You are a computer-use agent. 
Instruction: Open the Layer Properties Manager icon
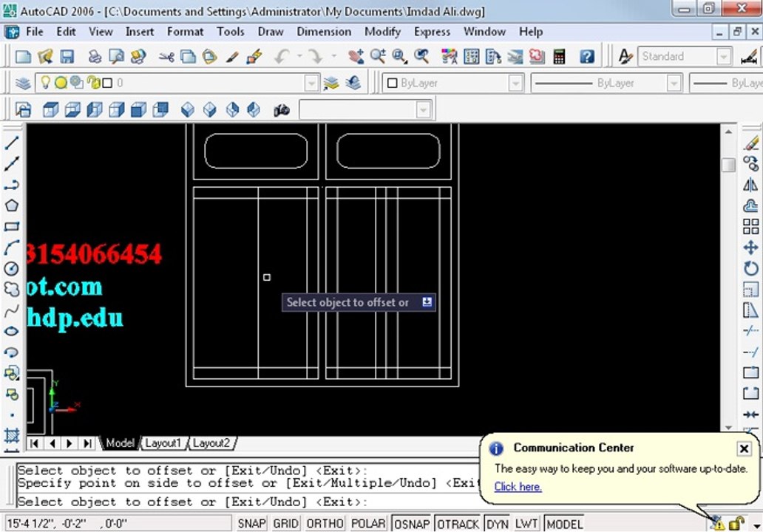tap(23, 83)
